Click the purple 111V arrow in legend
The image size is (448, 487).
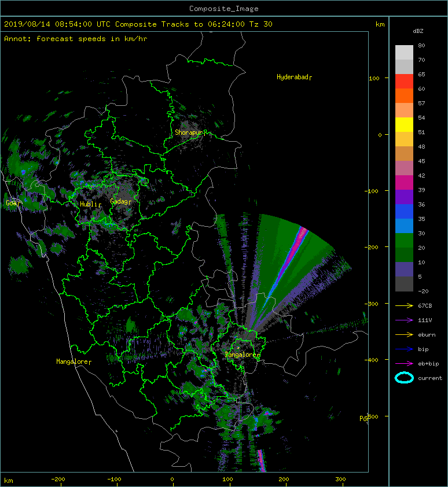[404, 320]
